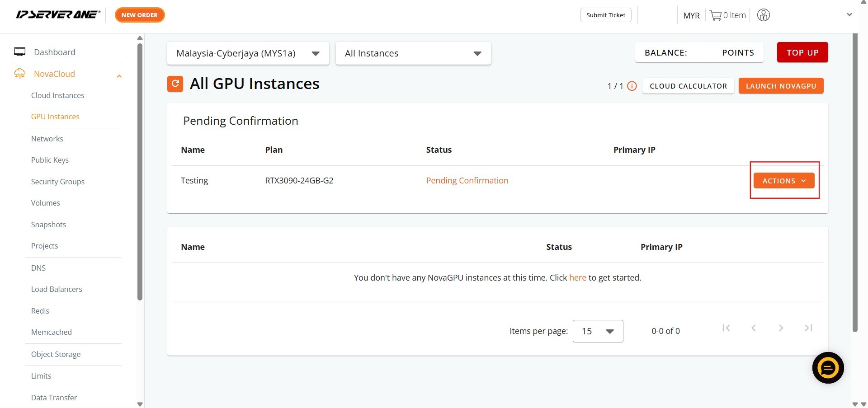Open Security Groups in the sidebar
This screenshot has height=408, width=868.
58,182
